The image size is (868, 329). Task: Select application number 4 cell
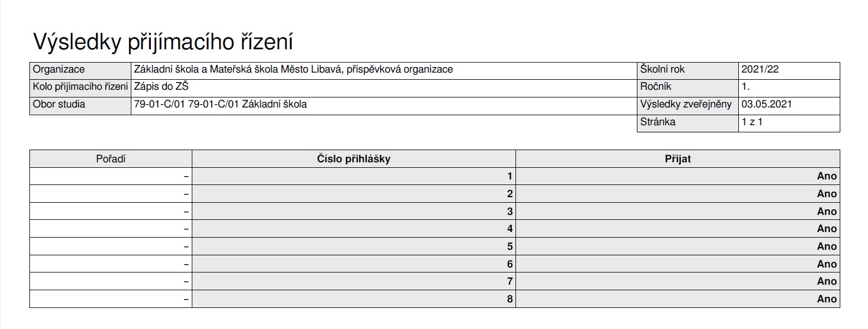pos(354,229)
